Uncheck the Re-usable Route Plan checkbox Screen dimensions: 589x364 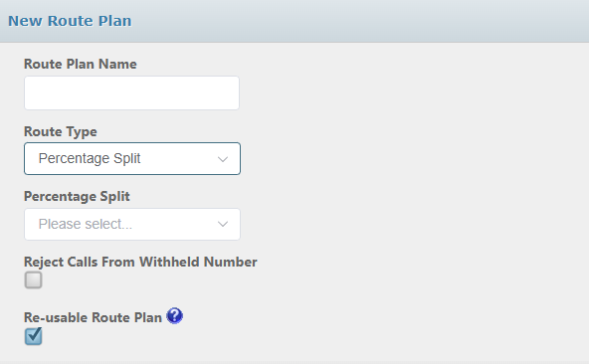pos(33,336)
